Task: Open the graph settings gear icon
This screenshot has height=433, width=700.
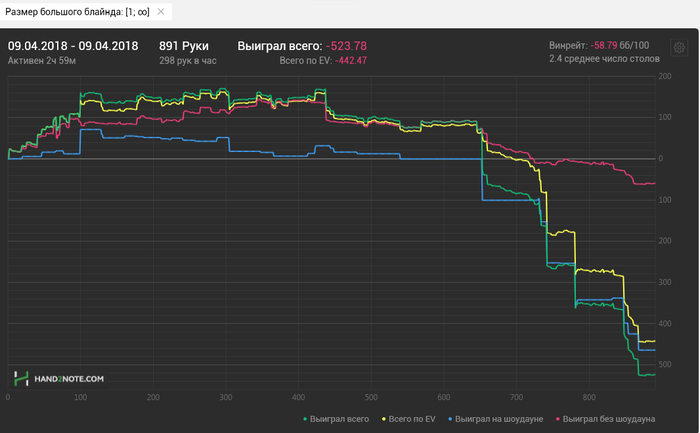Action: [x=679, y=47]
